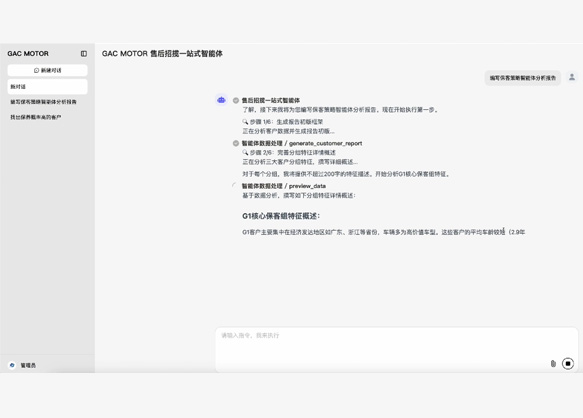583x418 pixels.
Task: Click the magnifier icon for step 1/6
Action: 245,122
